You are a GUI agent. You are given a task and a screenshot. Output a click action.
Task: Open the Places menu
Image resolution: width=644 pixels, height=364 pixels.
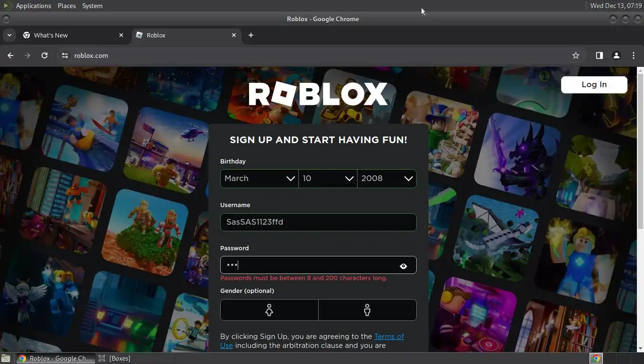(x=67, y=6)
